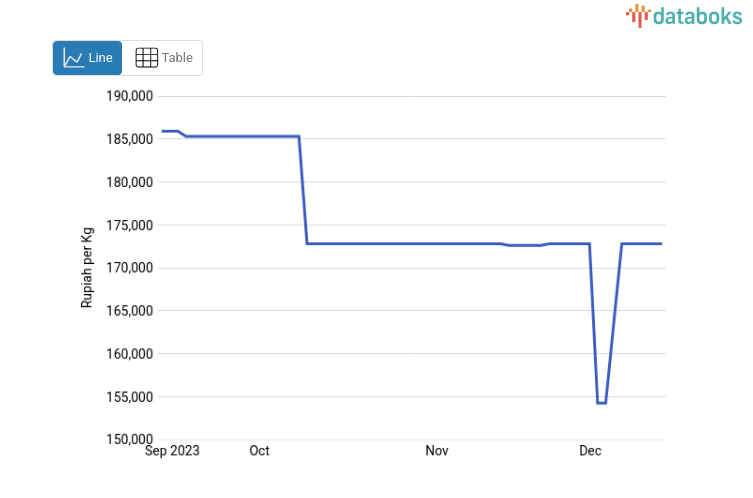Click the line's starting point in September
This screenshot has height=498, width=753.
coord(162,131)
